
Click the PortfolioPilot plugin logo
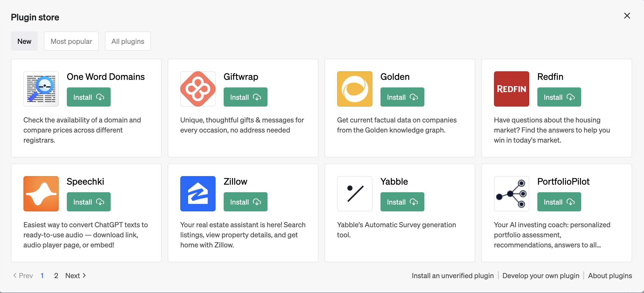coord(512,194)
